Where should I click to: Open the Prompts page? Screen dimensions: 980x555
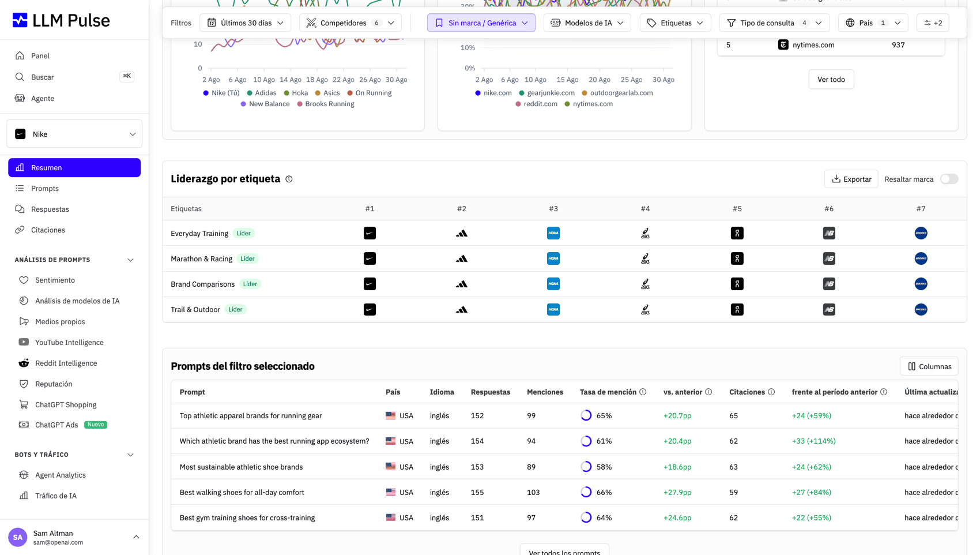tap(74, 189)
